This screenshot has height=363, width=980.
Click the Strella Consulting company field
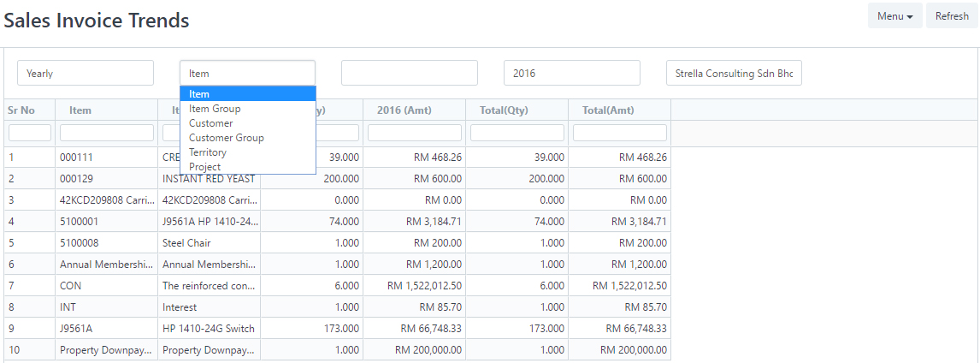(x=734, y=74)
